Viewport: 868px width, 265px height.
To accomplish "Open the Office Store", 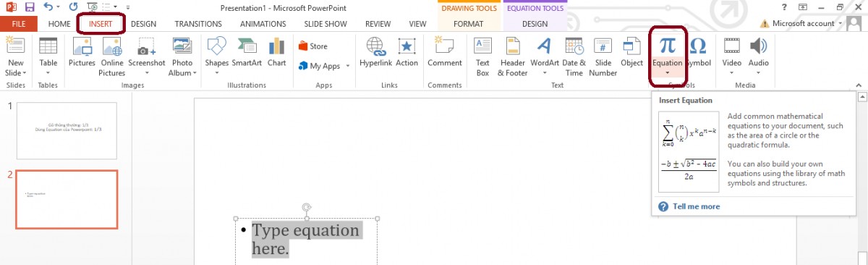I will (313, 46).
